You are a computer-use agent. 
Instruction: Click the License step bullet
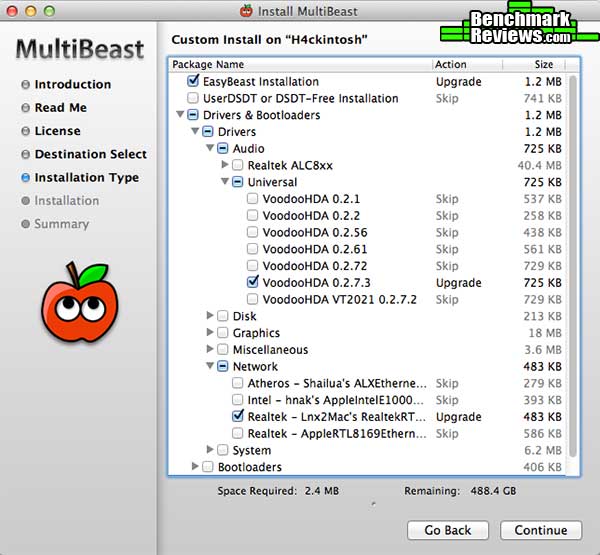pos(25,131)
